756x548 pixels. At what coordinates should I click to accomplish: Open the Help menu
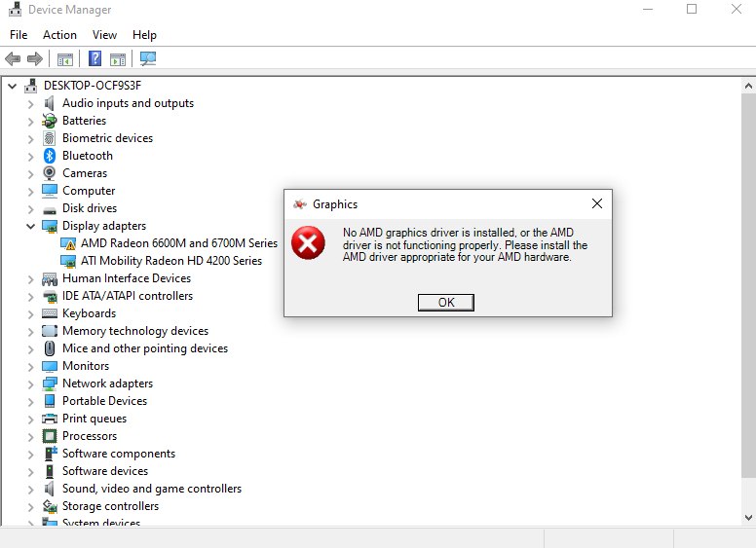[144, 35]
